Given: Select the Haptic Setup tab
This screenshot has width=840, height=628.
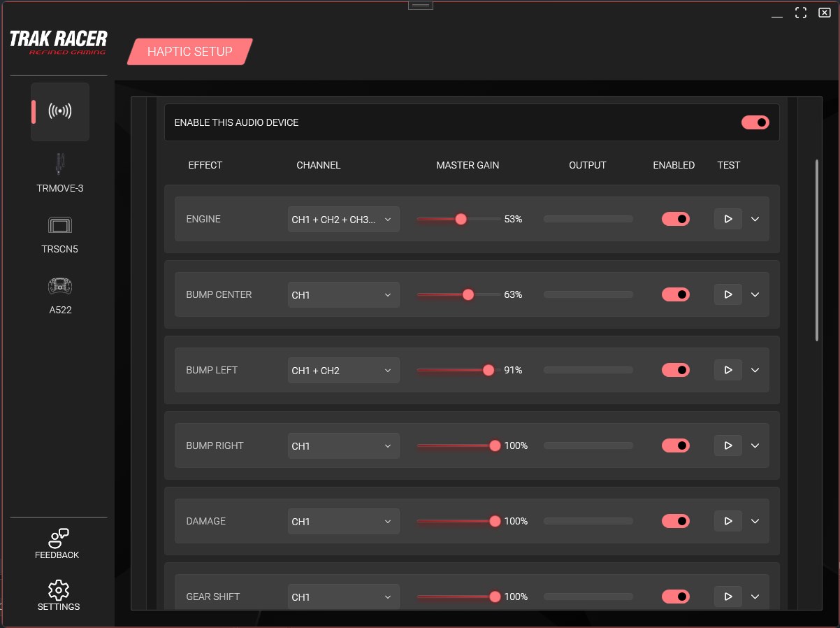Looking at the screenshot, I should click(189, 52).
